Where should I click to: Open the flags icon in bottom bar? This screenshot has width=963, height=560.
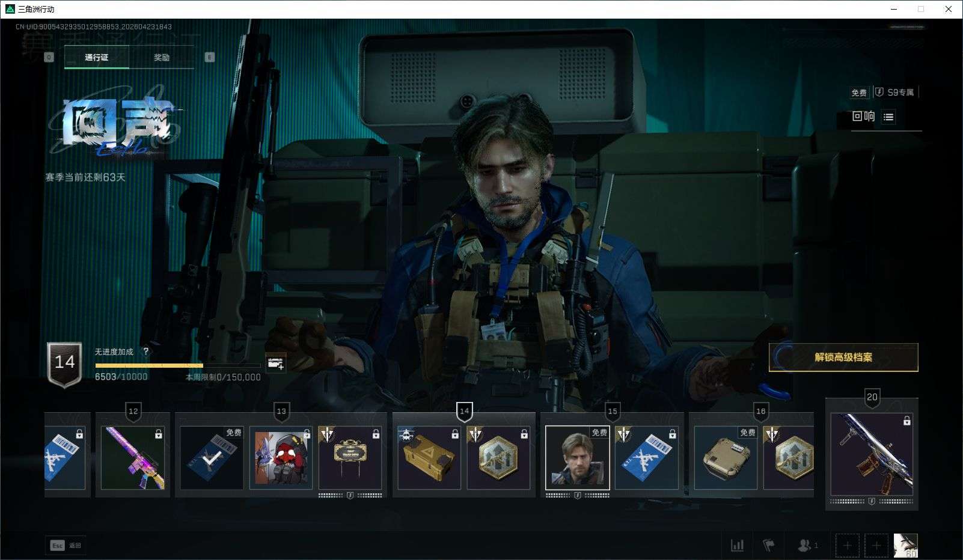[x=769, y=545]
